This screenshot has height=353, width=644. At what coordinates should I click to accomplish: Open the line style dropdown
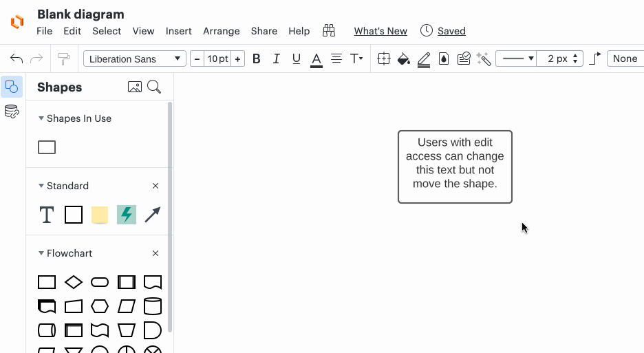tap(516, 58)
